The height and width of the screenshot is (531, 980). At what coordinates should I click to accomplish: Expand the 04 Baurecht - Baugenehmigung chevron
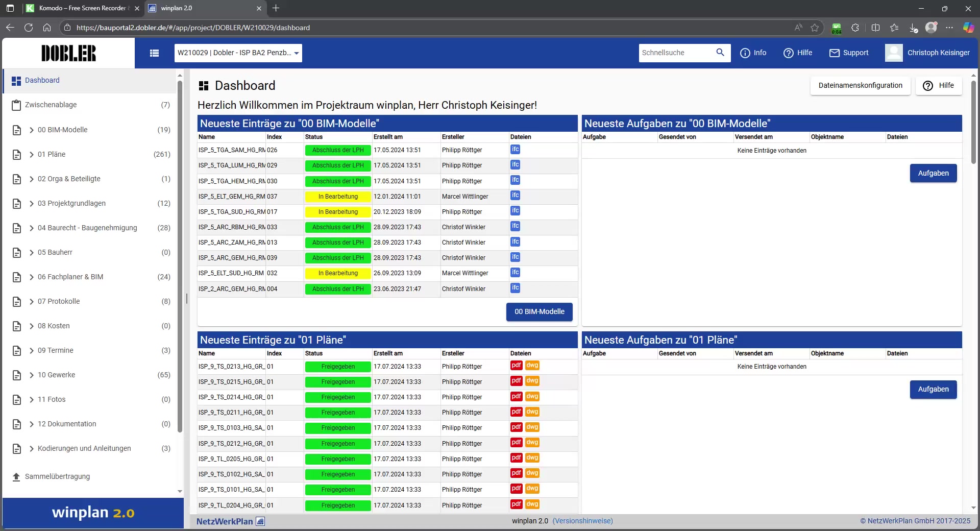tap(32, 228)
